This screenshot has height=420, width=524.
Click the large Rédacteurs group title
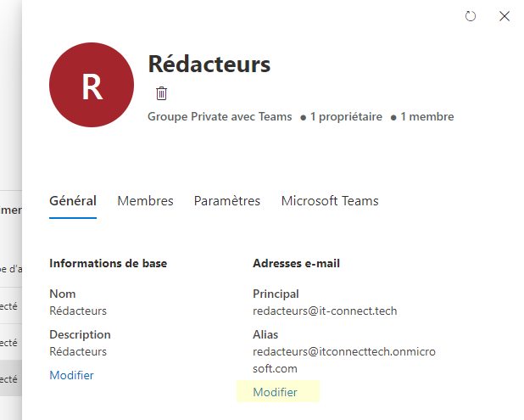[x=209, y=64]
